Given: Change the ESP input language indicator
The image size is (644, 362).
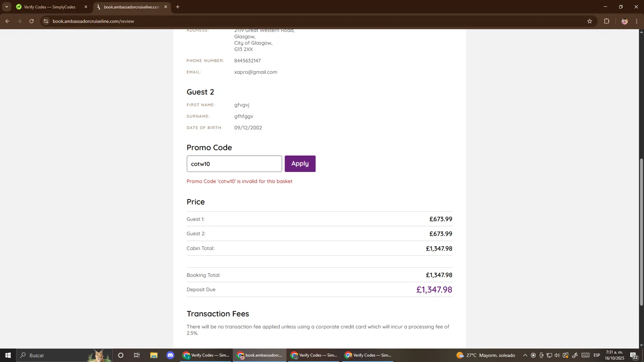Looking at the screenshot, I should coord(597,355).
